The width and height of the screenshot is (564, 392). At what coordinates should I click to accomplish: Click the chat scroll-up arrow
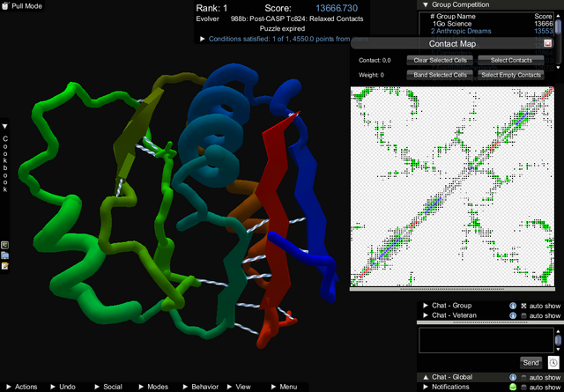[x=558, y=331]
